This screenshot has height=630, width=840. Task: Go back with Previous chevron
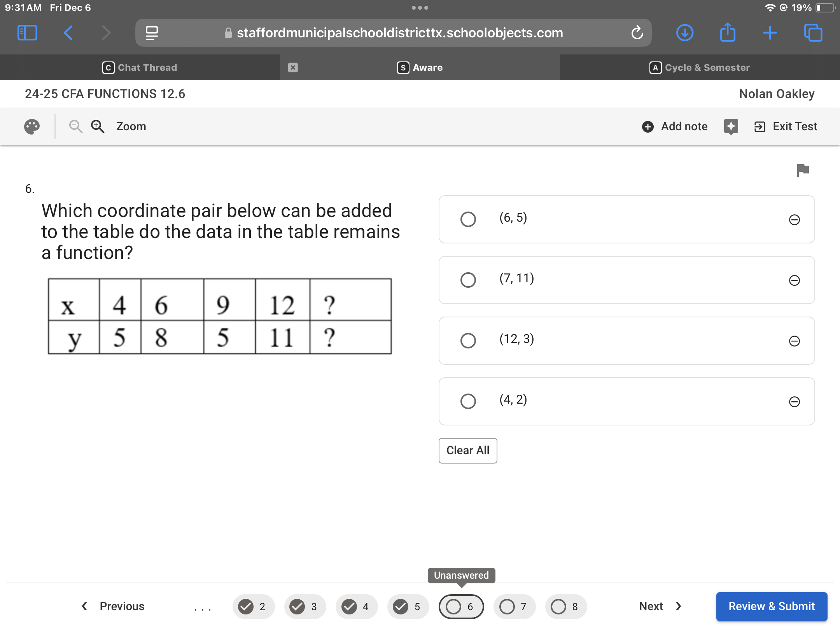tap(84, 606)
